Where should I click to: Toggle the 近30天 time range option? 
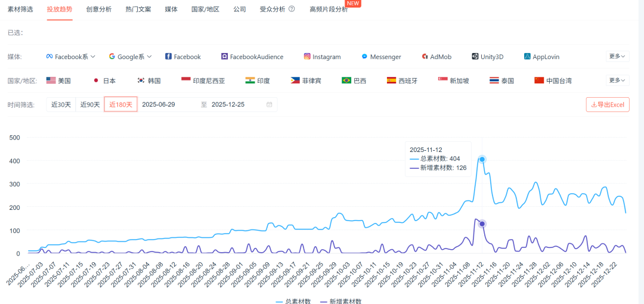(61, 104)
